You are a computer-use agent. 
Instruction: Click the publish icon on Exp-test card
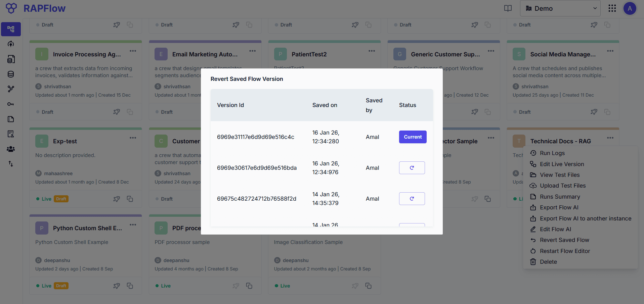pos(117,199)
